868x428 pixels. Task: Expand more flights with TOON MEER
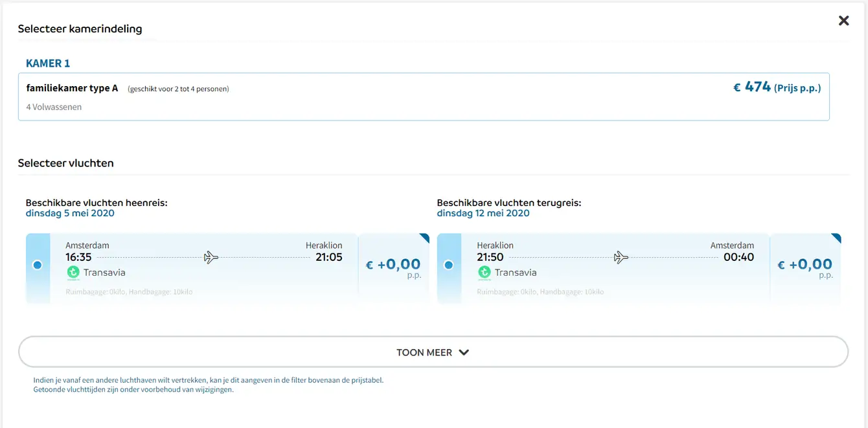click(433, 352)
